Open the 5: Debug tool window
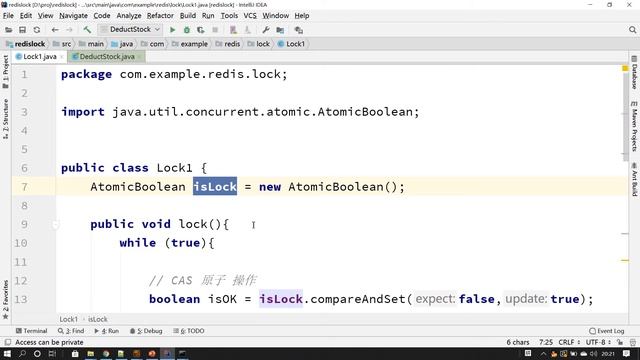Screen dimensions: 640x360 (146, 331)
